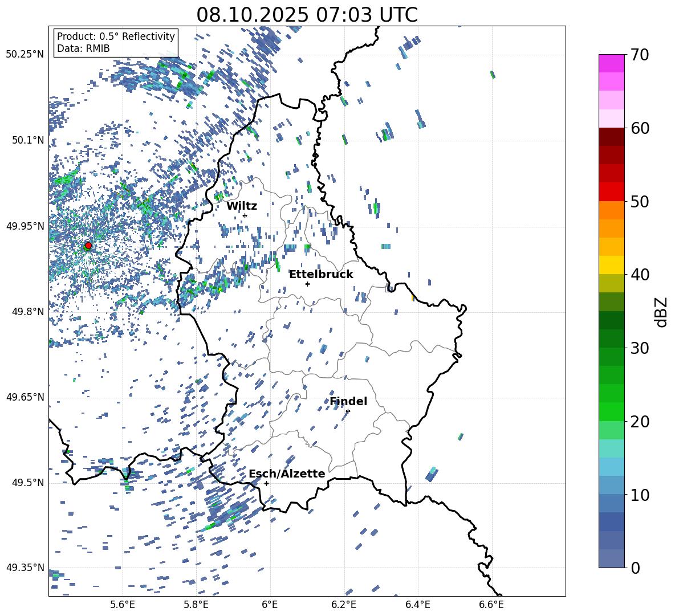
Task: Click the Wiltz station cross marker
Action: pyautogui.click(x=245, y=215)
